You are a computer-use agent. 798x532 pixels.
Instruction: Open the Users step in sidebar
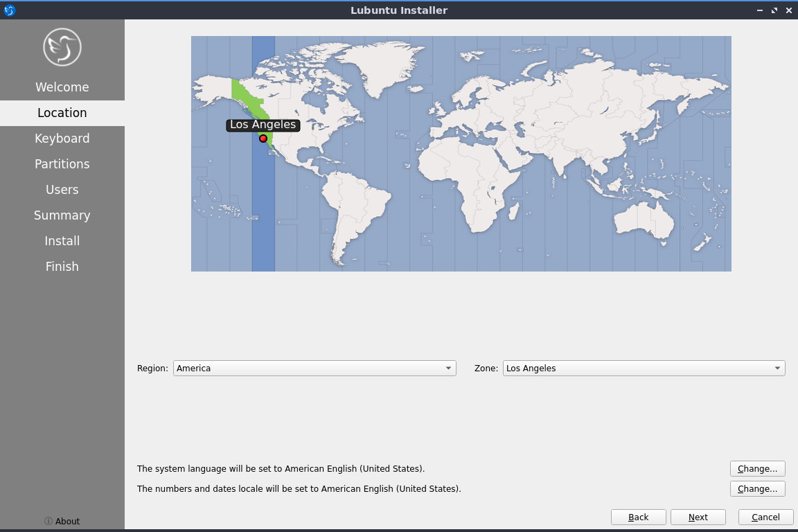tap(62, 190)
